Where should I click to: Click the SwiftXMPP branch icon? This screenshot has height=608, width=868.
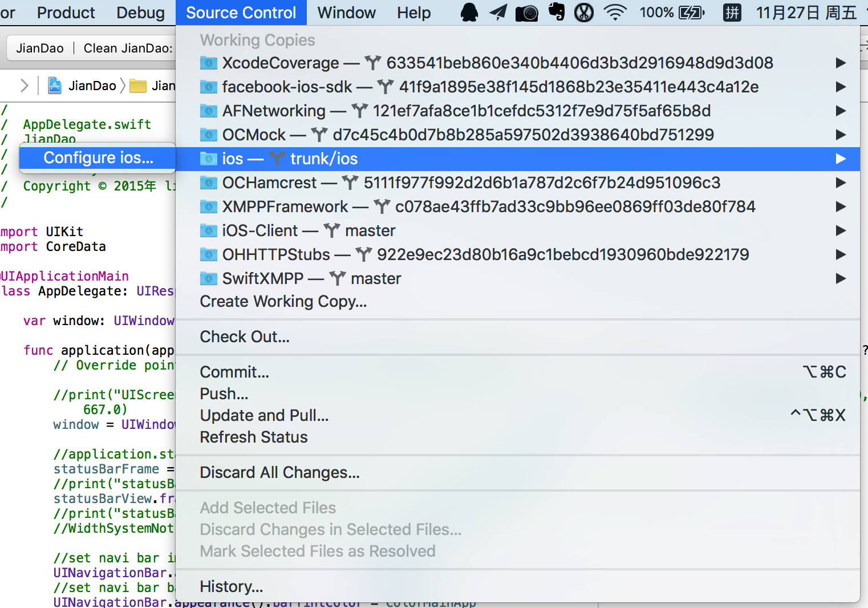pyautogui.click(x=338, y=278)
